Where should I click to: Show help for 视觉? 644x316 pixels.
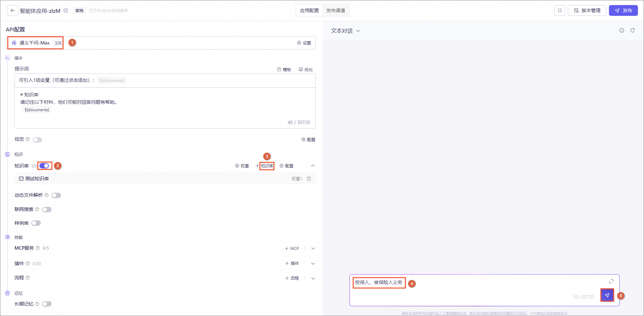(x=28, y=139)
